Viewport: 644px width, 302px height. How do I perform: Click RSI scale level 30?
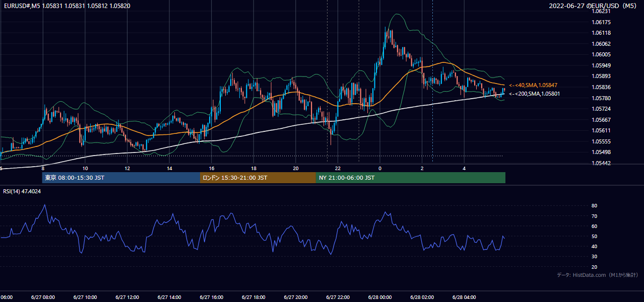point(595,257)
